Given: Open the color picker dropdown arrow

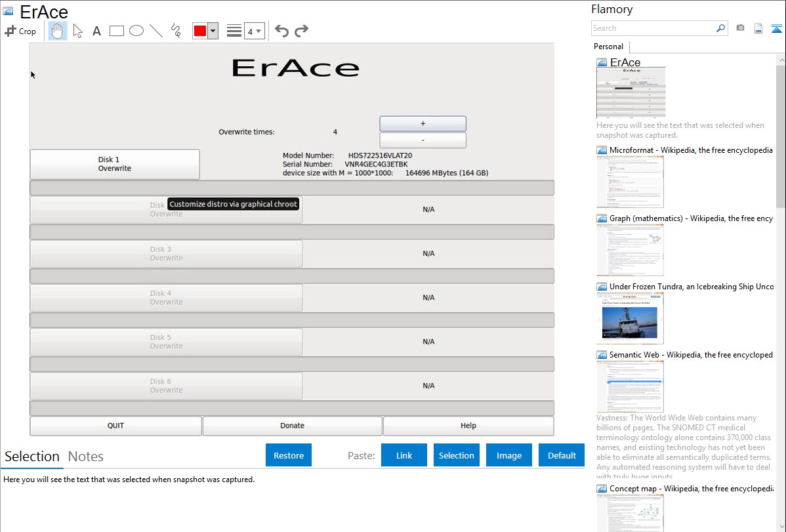Looking at the screenshot, I should (213, 31).
